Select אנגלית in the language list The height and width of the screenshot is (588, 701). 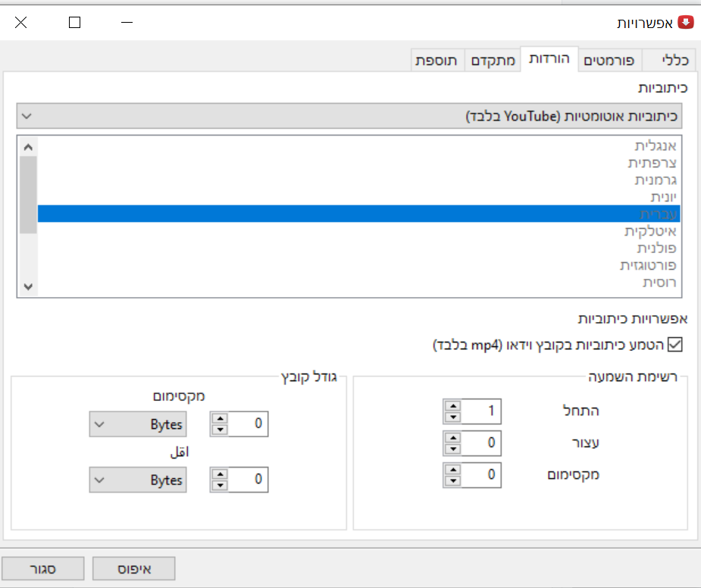[655, 145]
